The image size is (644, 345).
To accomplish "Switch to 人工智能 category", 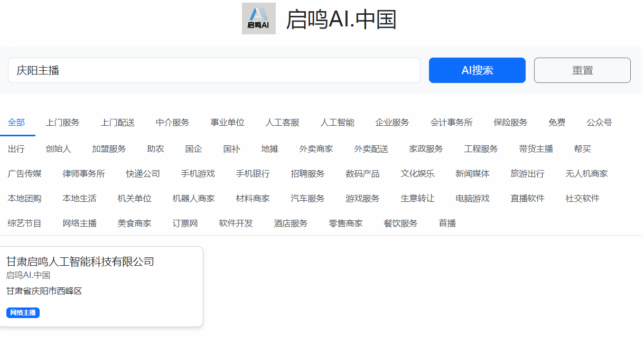I will pyautogui.click(x=338, y=123).
